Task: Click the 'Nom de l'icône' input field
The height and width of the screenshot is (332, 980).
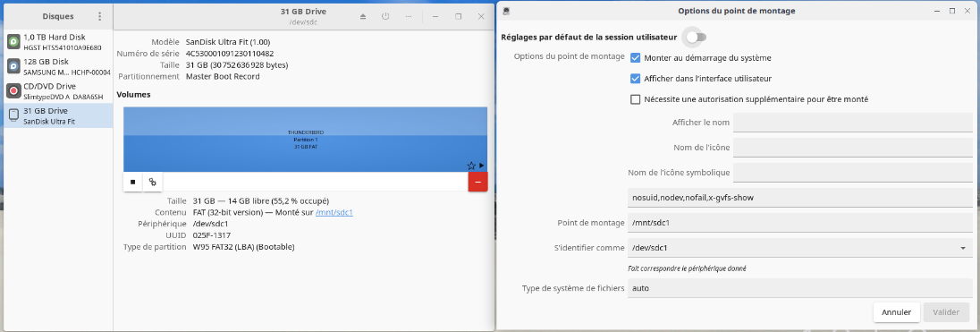Action: (852, 148)
